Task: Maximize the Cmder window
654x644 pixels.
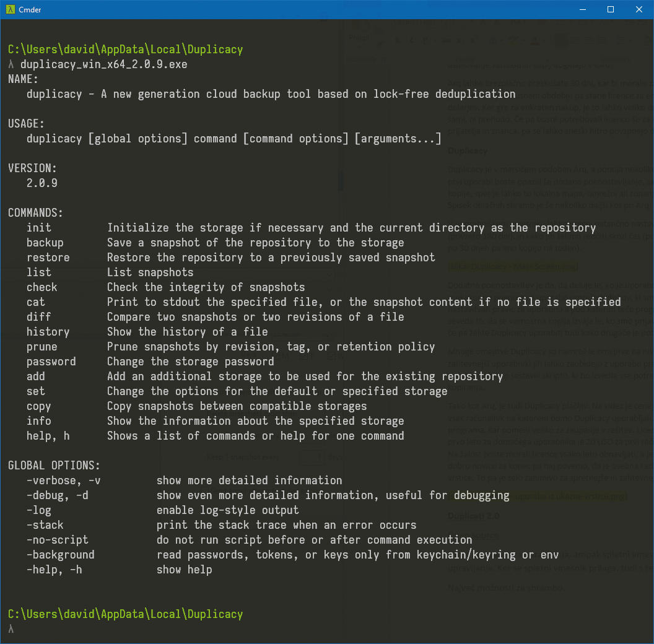Action: (x=610, y=9)
